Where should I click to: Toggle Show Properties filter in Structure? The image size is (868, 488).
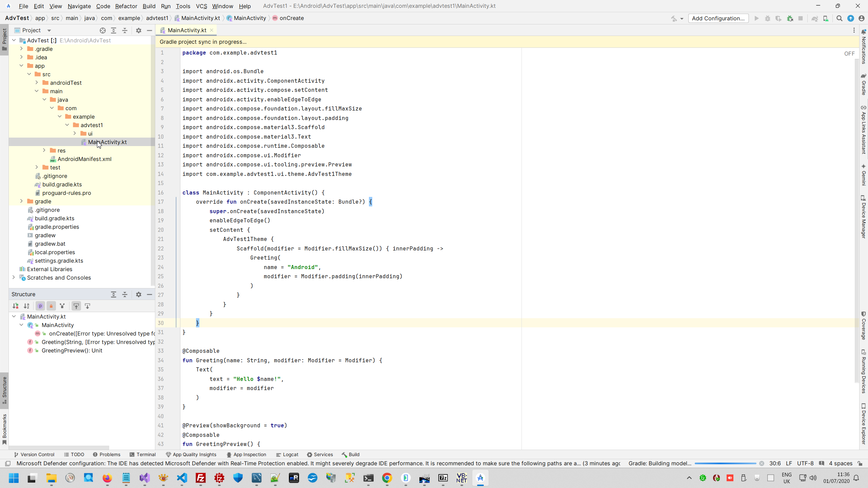pos(40,306)
